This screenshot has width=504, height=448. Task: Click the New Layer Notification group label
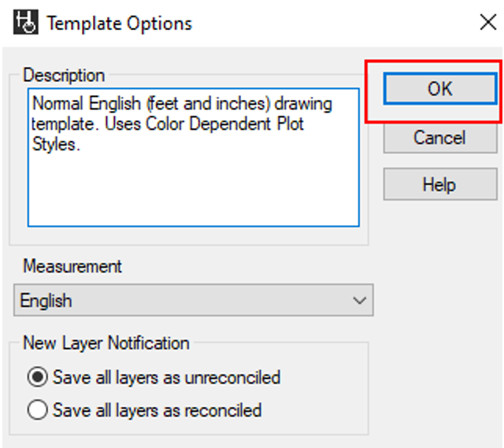point(106,343)
